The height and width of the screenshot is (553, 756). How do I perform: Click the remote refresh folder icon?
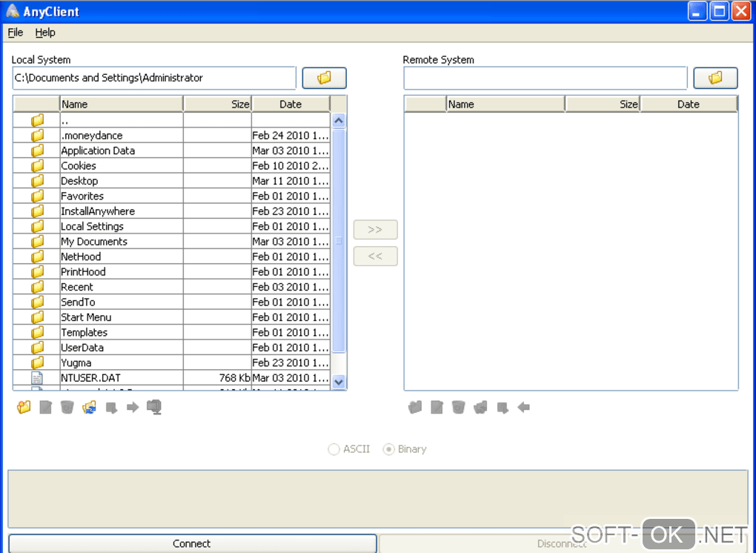coord(480,408)
